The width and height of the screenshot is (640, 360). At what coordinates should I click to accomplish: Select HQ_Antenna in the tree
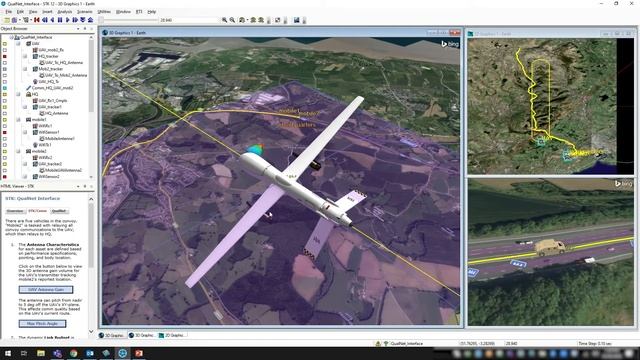(53, 113)
